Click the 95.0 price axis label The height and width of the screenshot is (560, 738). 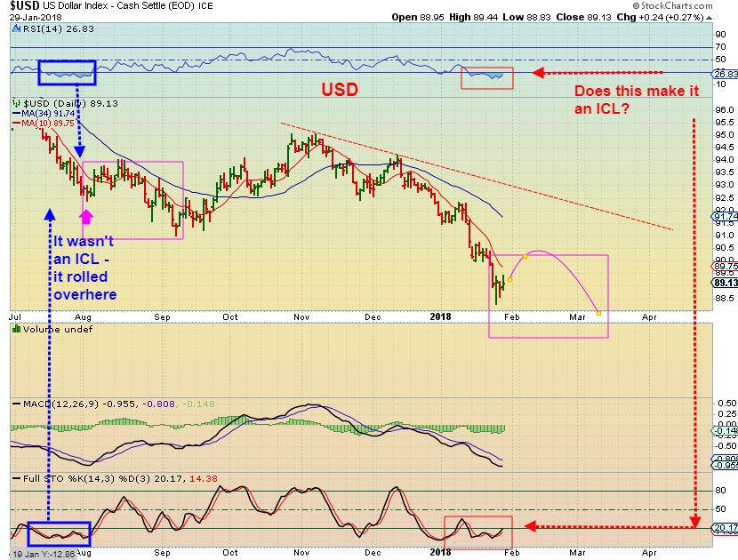pos(725,134)
